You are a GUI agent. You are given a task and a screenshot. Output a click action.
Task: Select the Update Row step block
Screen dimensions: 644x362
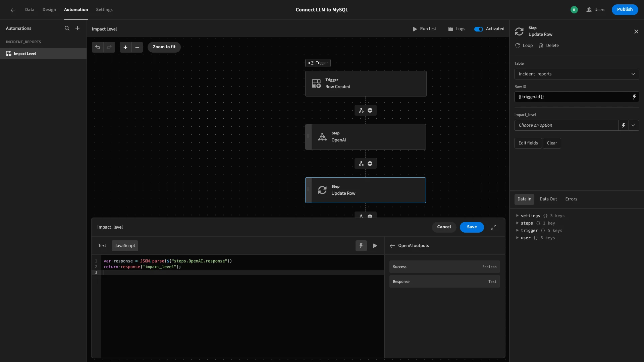366,190
